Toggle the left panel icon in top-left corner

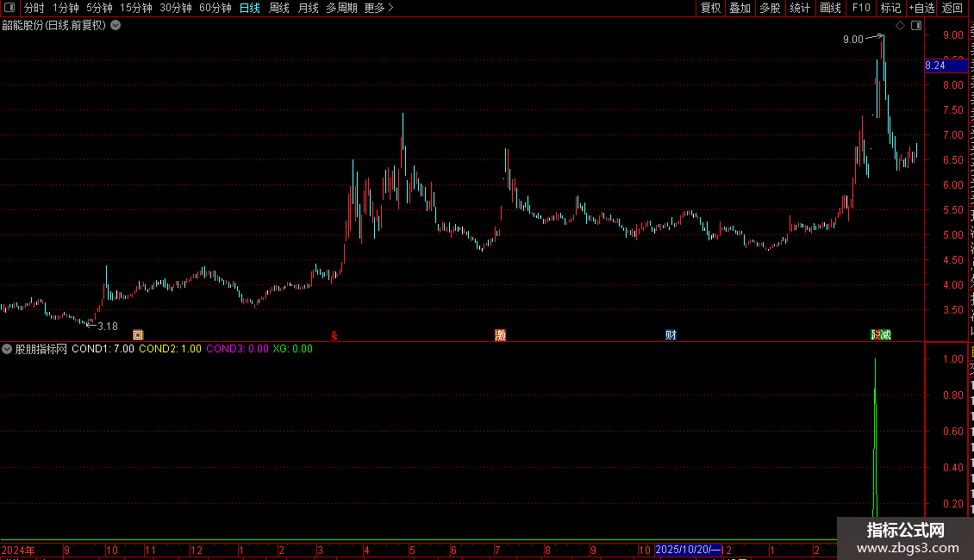tap(9, 8)
